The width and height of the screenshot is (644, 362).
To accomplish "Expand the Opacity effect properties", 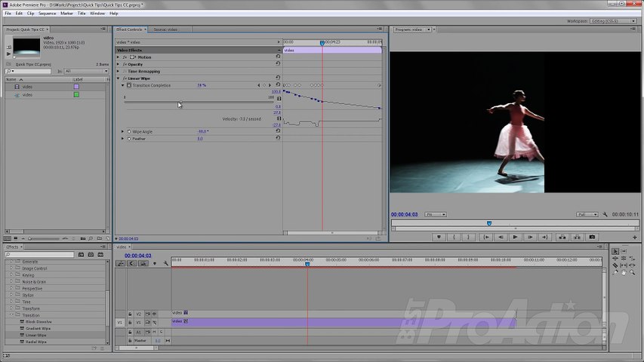I will (x=119, y=64).
